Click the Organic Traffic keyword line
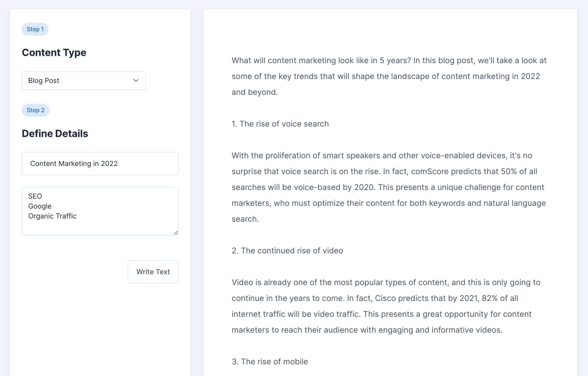588x376 pixels. pyautogui.click(x=52, y=216)
